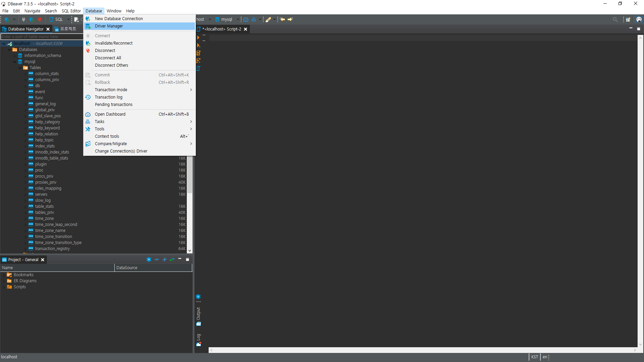Open active database mysql dropdown
The height and width of the screenshot is (362, 644).
point(238,19)
